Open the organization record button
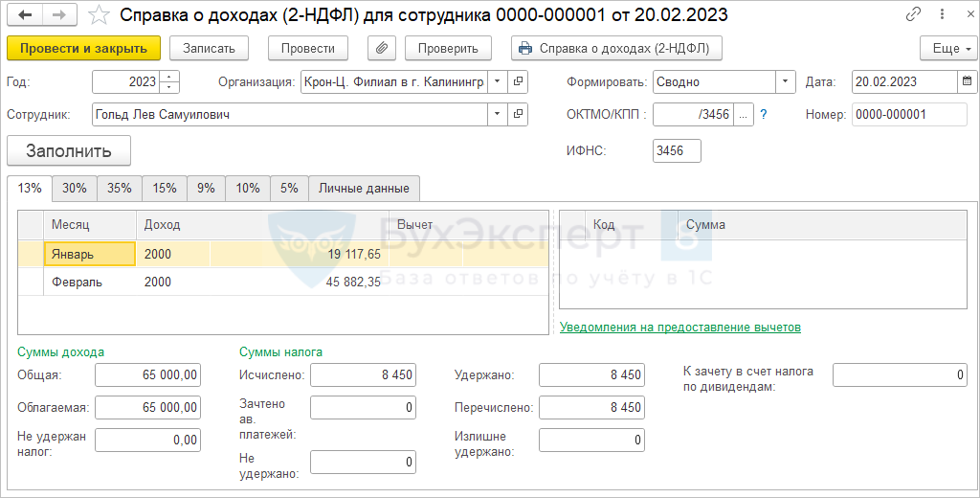Image resolution: width=980 pixels, height=498 pixels. pyautogui.click(x=518, y=82)
